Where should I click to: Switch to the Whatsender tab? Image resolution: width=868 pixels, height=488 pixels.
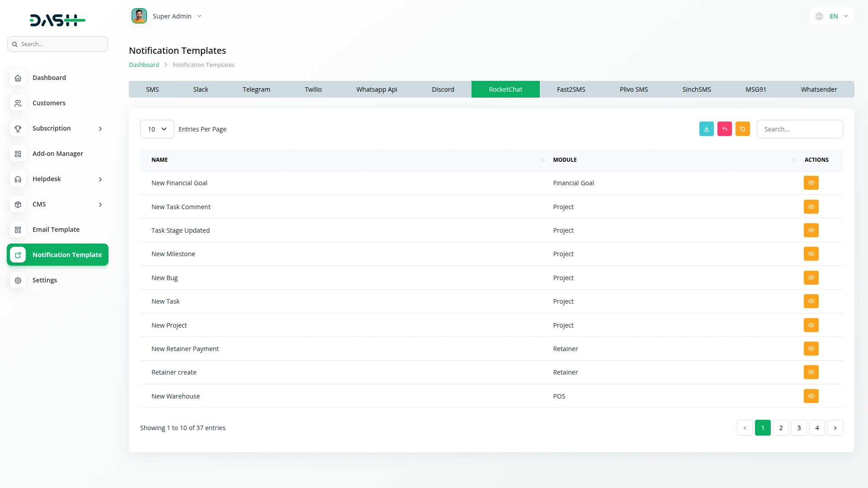[x=819, y=89]
